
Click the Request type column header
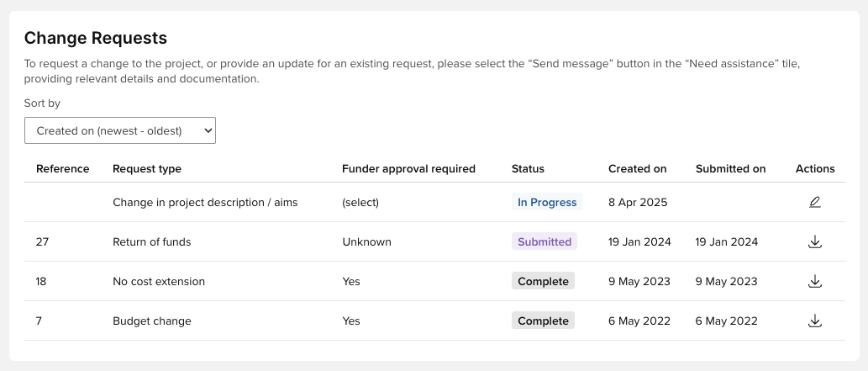point(147,169)
